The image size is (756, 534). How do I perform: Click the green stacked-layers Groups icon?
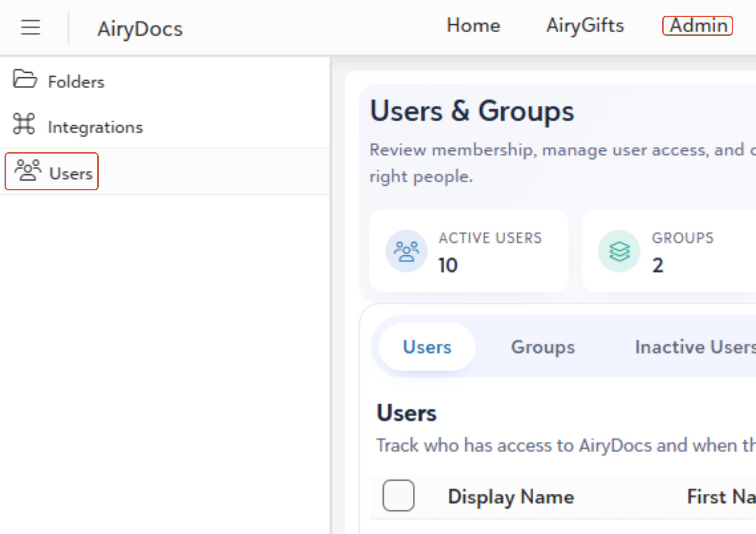(619, 251)
